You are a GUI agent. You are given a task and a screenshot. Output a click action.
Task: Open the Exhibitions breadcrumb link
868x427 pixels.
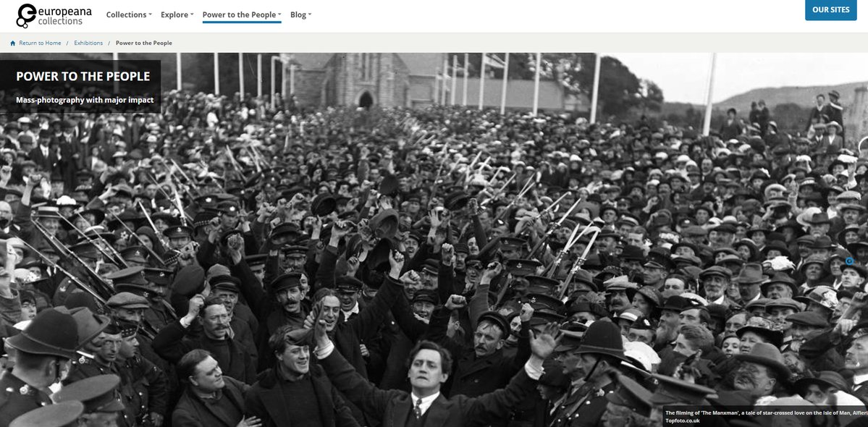point(88,43)
